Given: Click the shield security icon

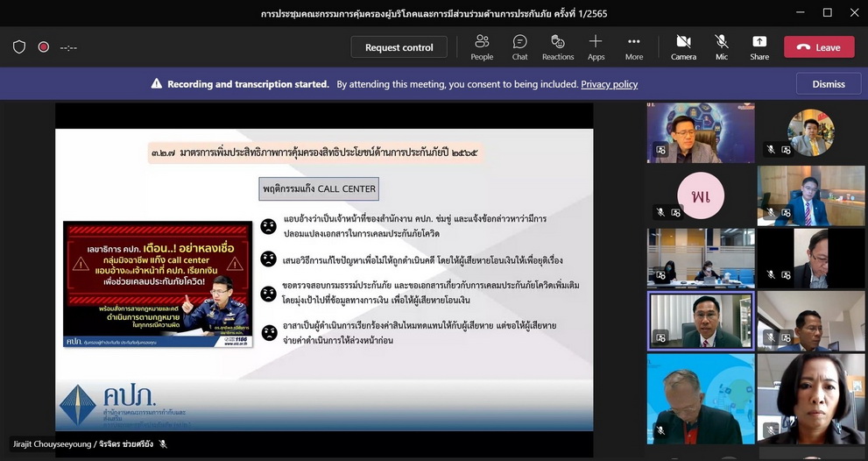Looking at the screenshot, I should (19, 47).
